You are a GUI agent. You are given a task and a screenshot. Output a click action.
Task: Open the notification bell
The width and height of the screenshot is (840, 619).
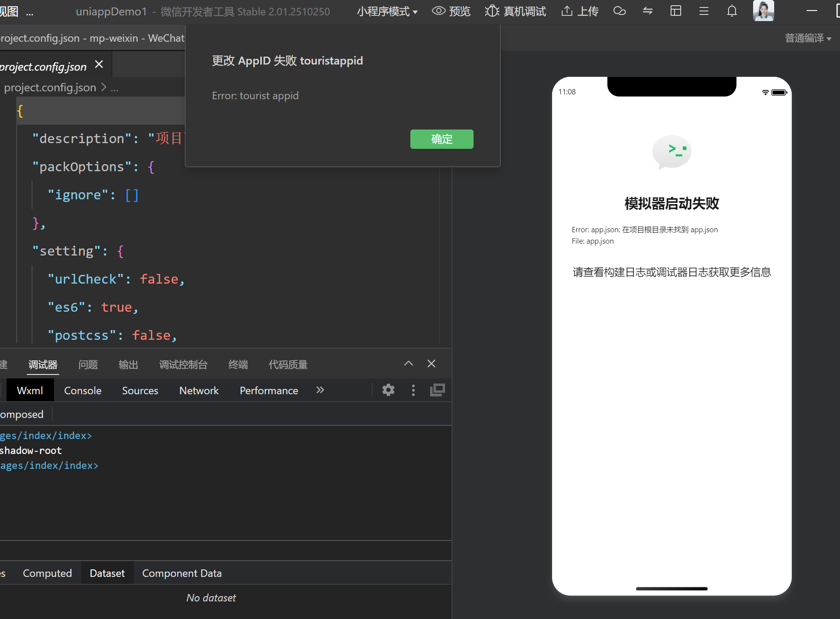732,11
